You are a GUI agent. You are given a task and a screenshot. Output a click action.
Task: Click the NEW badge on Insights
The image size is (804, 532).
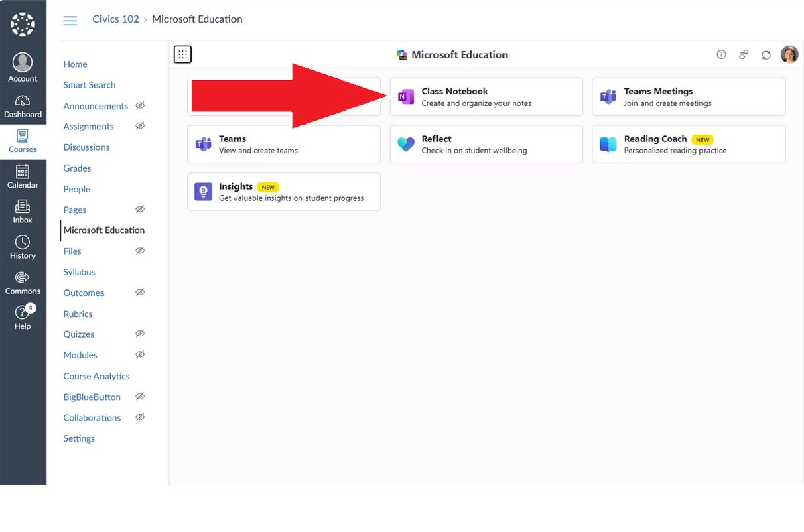click(268, 187)
